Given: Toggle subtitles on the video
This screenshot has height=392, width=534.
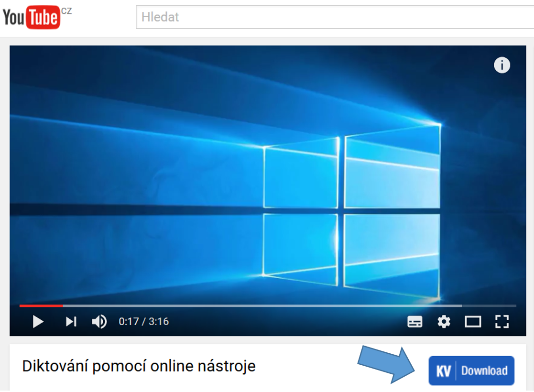Looking at the screenshot, I should (x=415, y=322).
